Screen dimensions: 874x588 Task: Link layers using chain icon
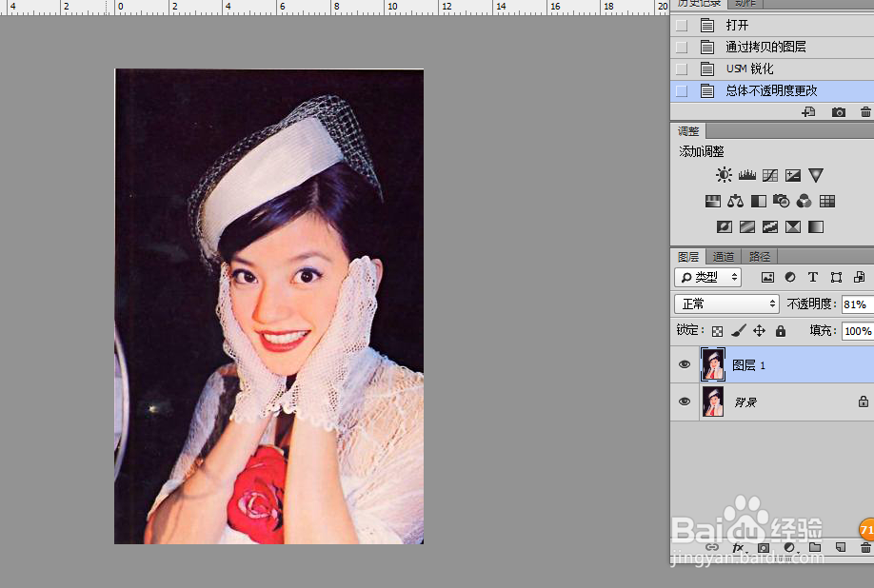tap(712, 547)
